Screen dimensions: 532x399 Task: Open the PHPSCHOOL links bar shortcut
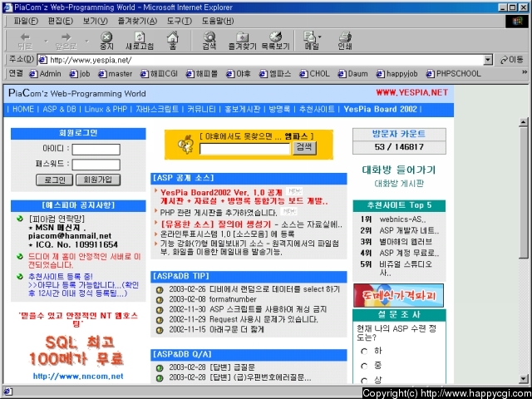tap(453, 74)
